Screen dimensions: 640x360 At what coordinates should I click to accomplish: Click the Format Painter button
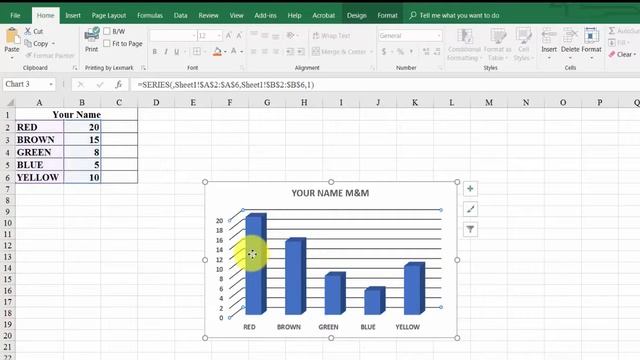[49, 56]
